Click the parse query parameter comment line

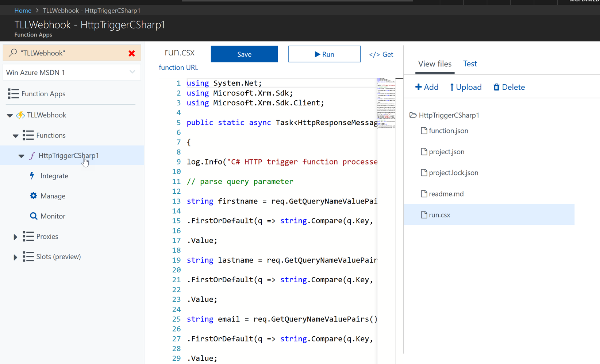[240, 181]
